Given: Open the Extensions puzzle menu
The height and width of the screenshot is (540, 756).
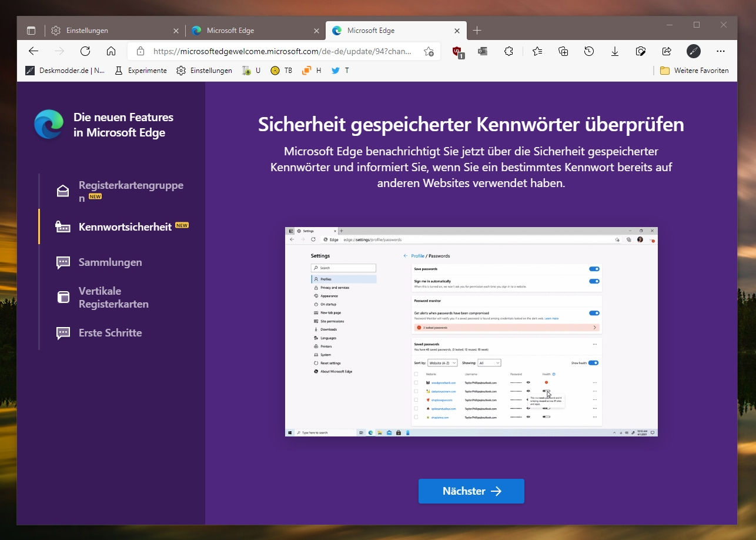Looking at the screenshot, I should (509, 51).
